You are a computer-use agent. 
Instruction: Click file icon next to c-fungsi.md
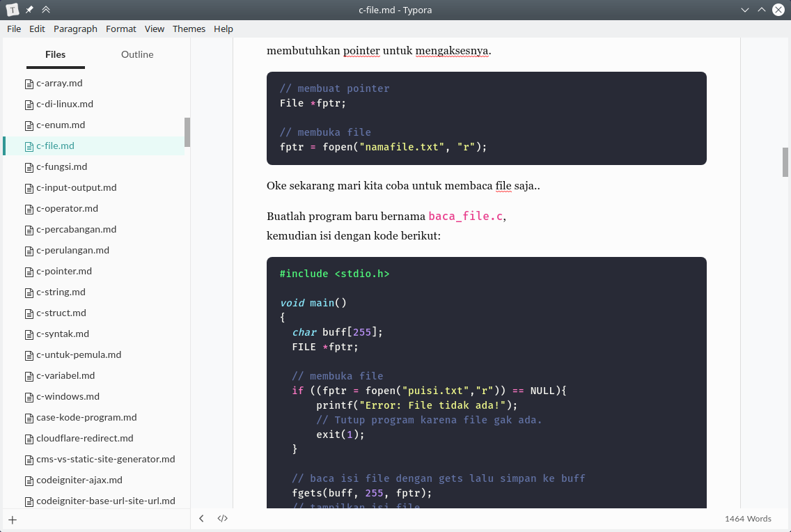[x=29, y=167]
